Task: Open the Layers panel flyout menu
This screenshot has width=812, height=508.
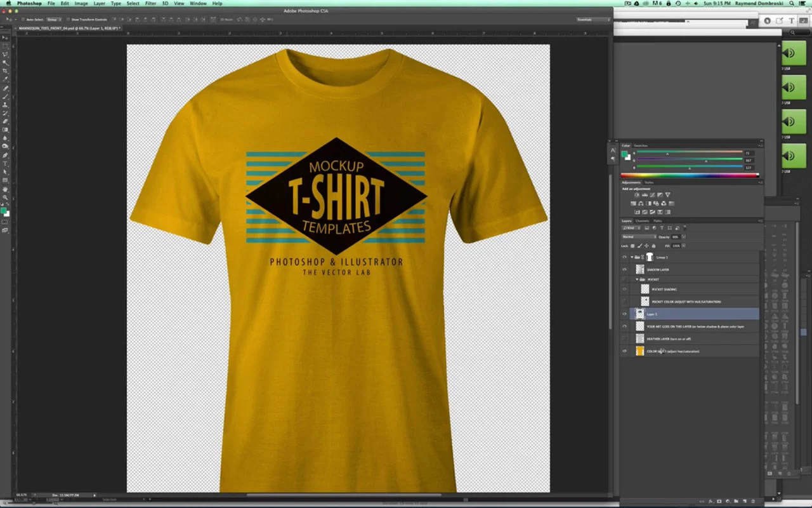Action: (x=761, y=221)
